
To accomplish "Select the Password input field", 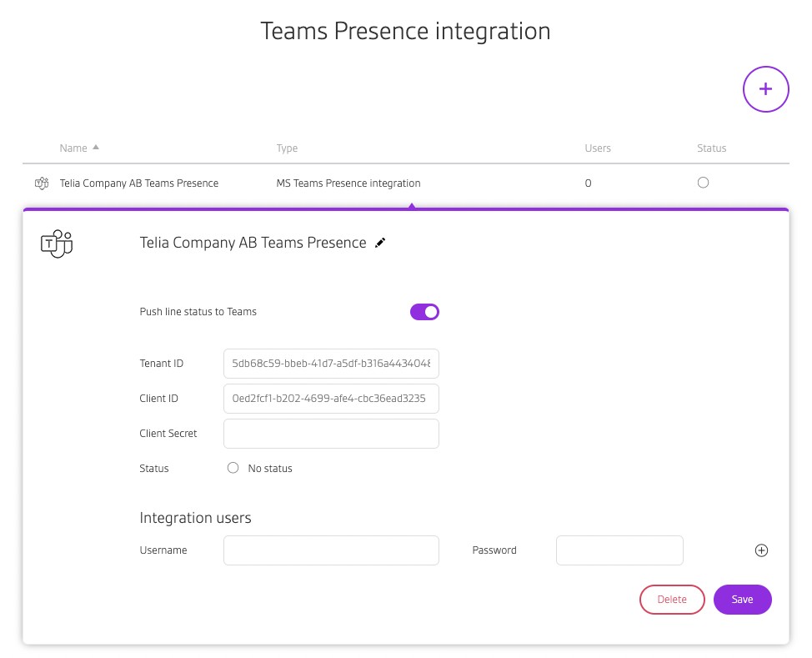I will pyautogui.click(x=619, y=550).
